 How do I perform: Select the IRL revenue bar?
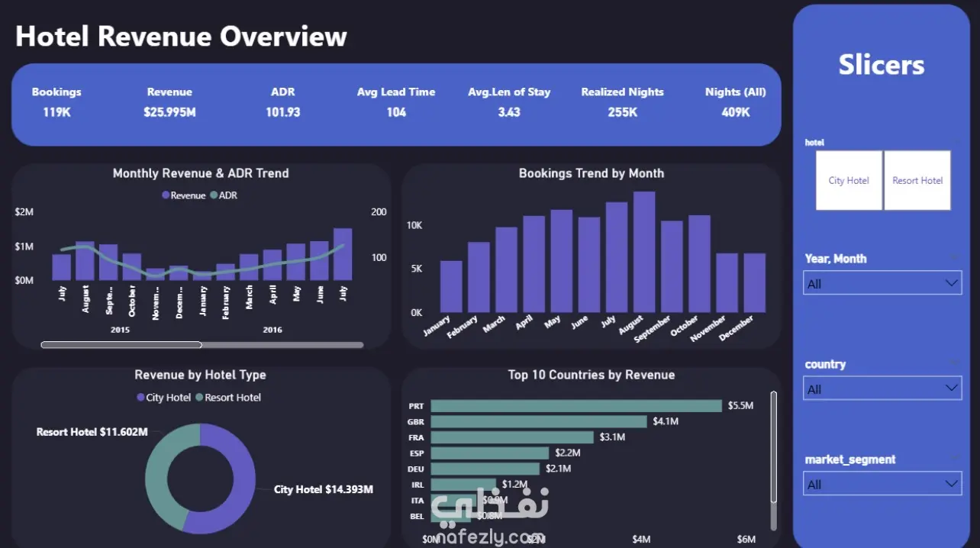click(x=463, y=485)
